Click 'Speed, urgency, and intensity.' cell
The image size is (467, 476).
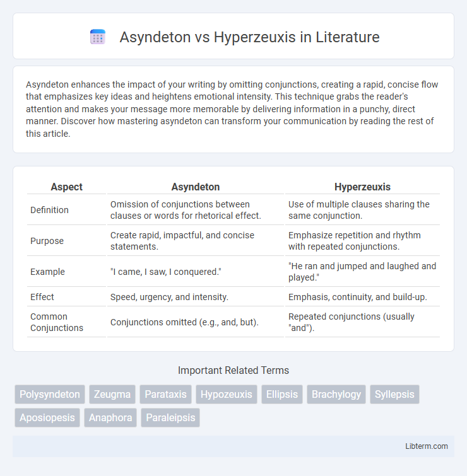[196, 297]
